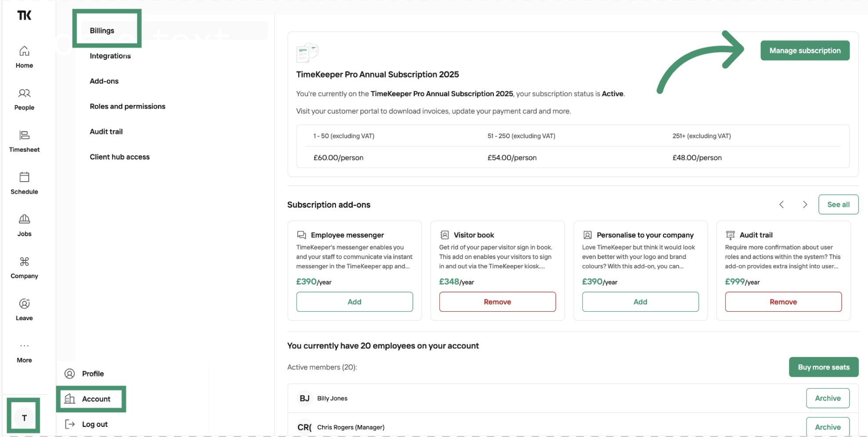Remove the Visitor book add-on
Viewport: 868px width, 437px height.
coord(497,302)
